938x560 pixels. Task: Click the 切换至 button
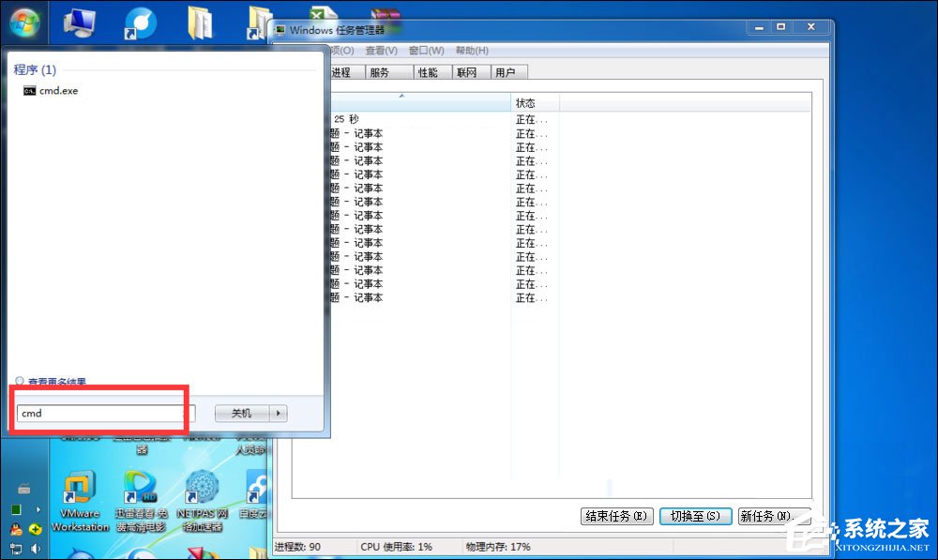point(696,516)
